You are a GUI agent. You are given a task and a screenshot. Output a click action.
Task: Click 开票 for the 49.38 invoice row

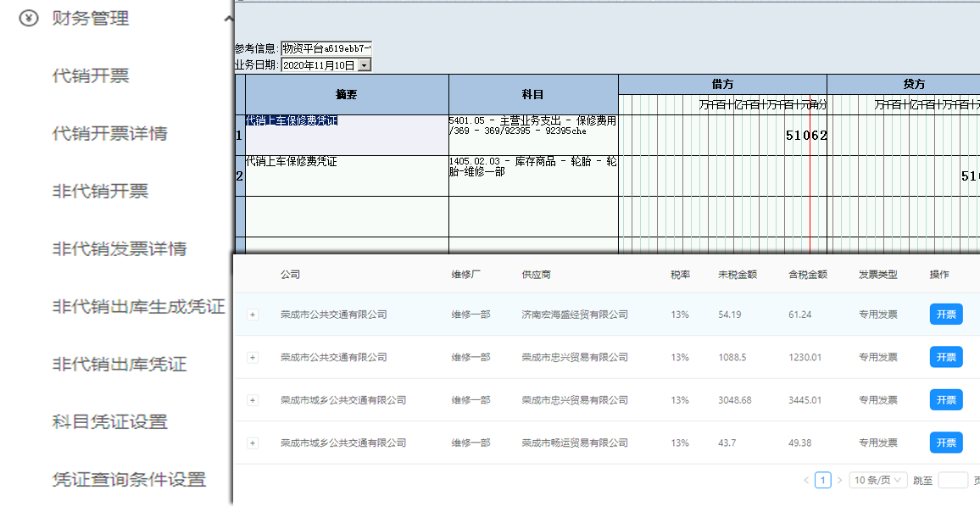(x=945, y=443)
